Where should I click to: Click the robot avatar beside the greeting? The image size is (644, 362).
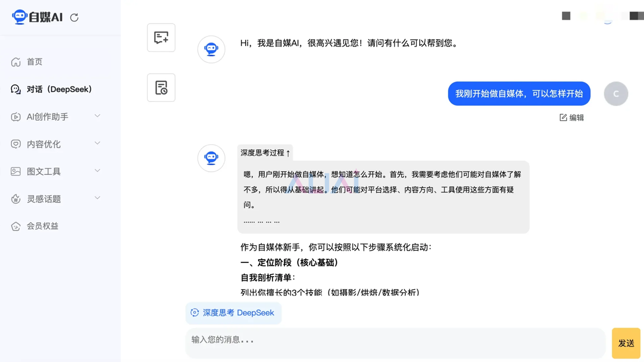[211, 49]
